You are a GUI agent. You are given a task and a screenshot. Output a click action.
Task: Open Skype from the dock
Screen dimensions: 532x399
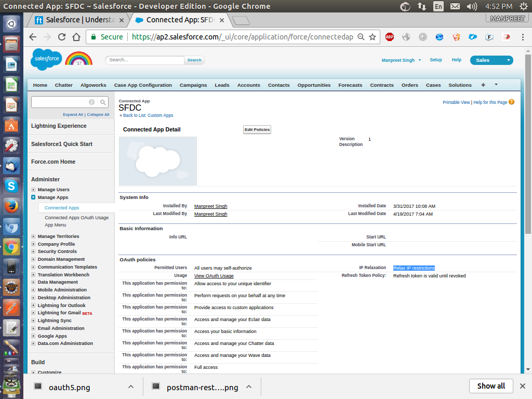(11, 186)
